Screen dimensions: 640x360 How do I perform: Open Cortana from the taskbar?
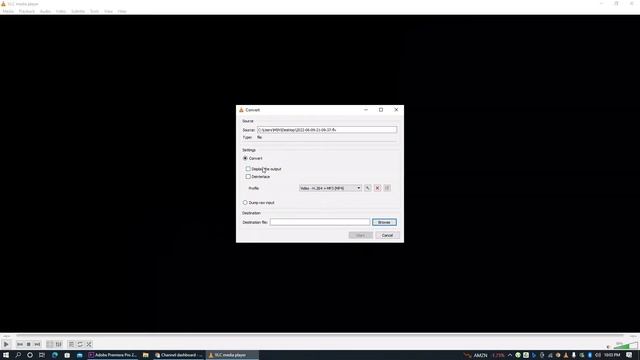tap(30, 355)
